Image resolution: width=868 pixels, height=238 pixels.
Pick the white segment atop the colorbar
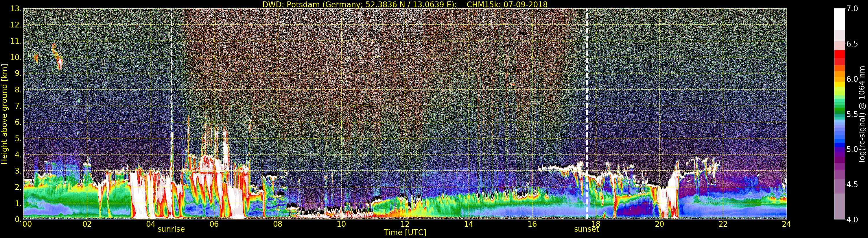click(839, 19)
